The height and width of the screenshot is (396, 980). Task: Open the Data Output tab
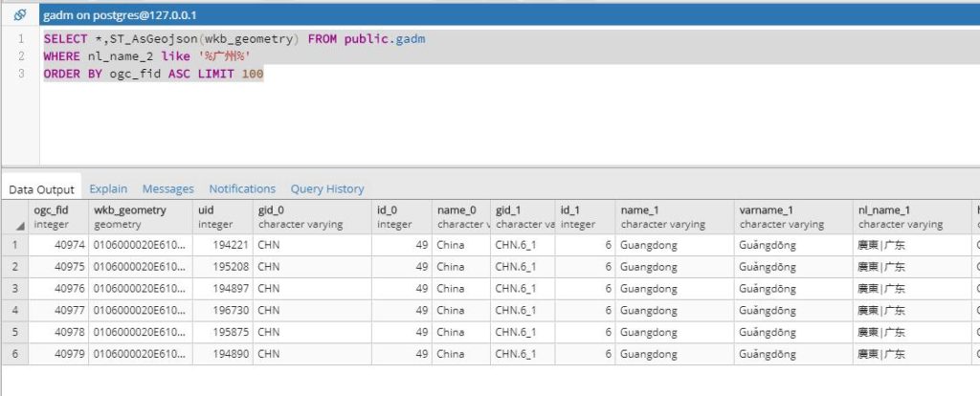pyautogui.click(x=41, y=189)
